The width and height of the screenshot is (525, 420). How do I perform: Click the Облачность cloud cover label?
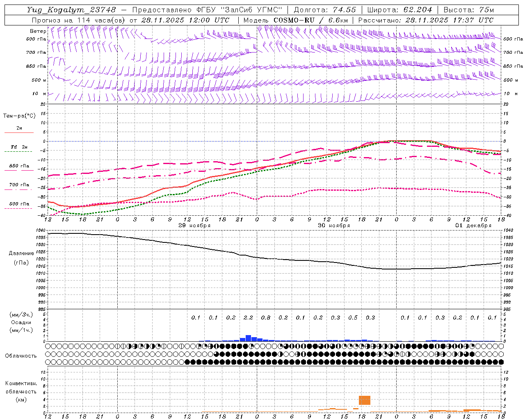click(21, 356)
